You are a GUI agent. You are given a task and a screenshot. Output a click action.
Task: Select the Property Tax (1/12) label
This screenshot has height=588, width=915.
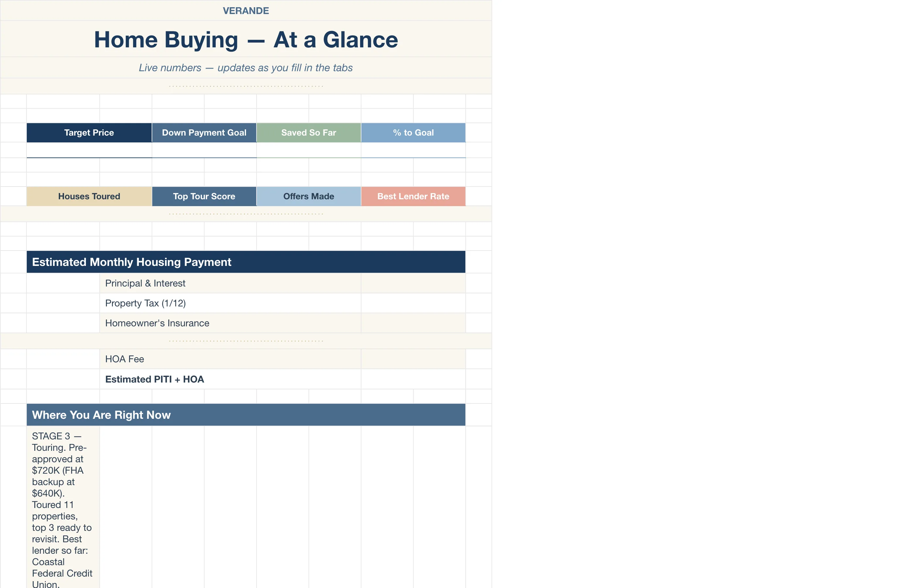tap(230, 303)
